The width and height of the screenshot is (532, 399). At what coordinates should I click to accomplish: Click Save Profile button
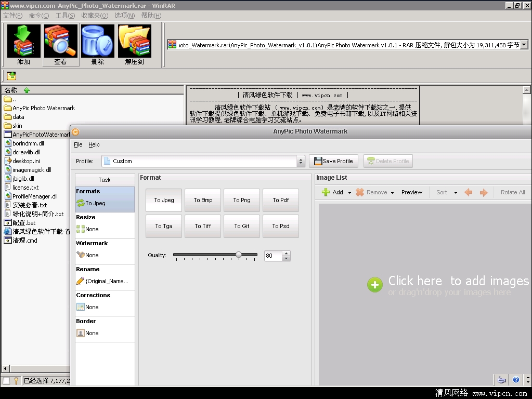pos(333,161)
